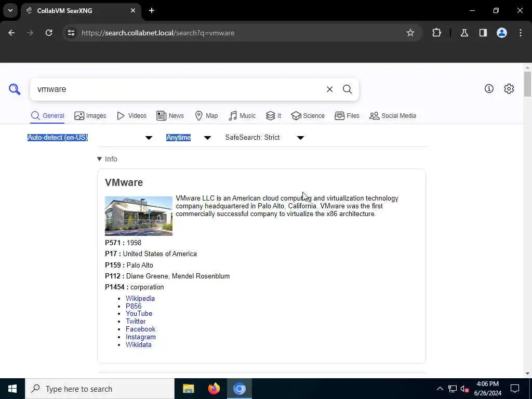Open the YouTube link
532x399 pixels.
point(139,313)
